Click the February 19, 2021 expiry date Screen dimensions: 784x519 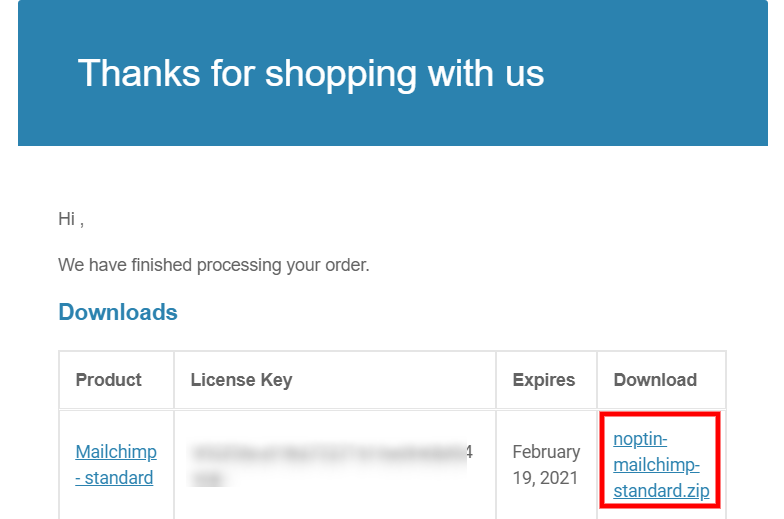546,464
